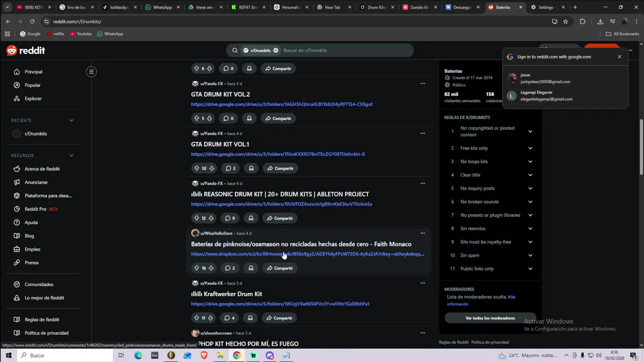The width and height of the screenshot is (644, 362).
Task: Upvote the GTA DRUM KIT VOL.1 post
Action: (196, 168)
